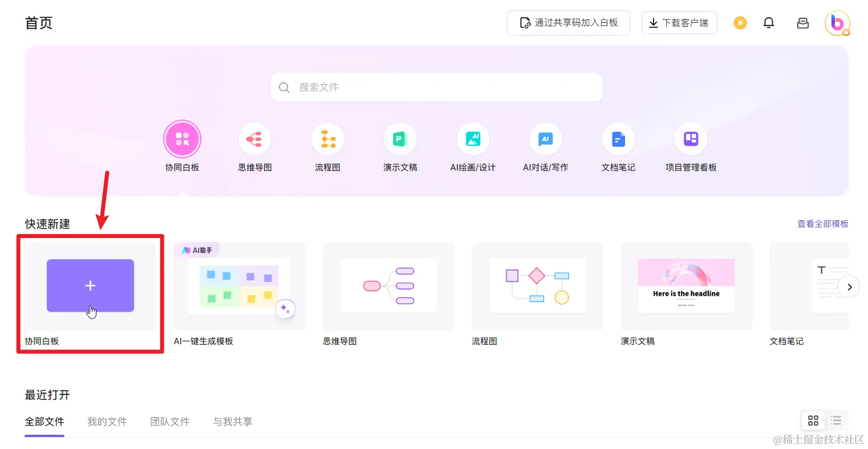Click the next arrow in quick-create carousel
868x449 pixels.
point(849,287)
